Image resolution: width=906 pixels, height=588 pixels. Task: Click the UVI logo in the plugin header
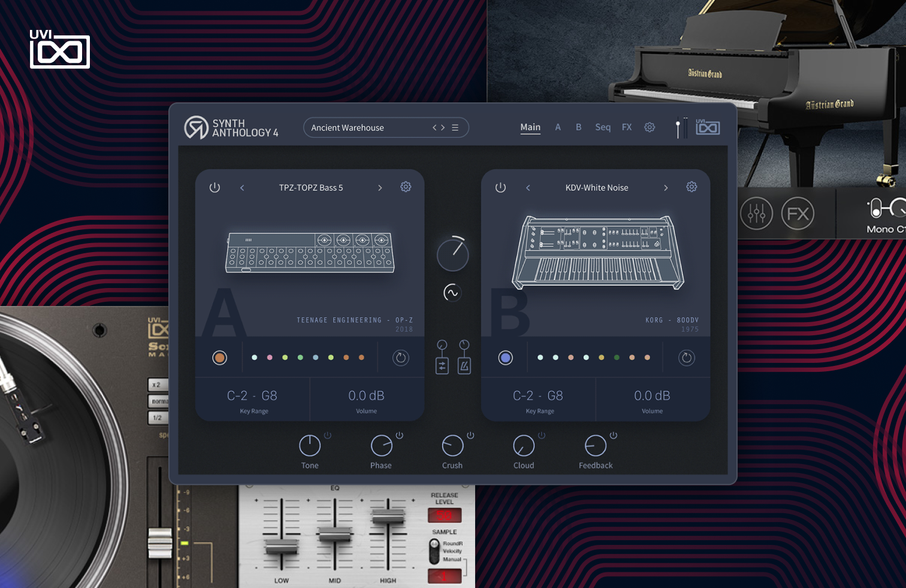[x=708, y=126]
